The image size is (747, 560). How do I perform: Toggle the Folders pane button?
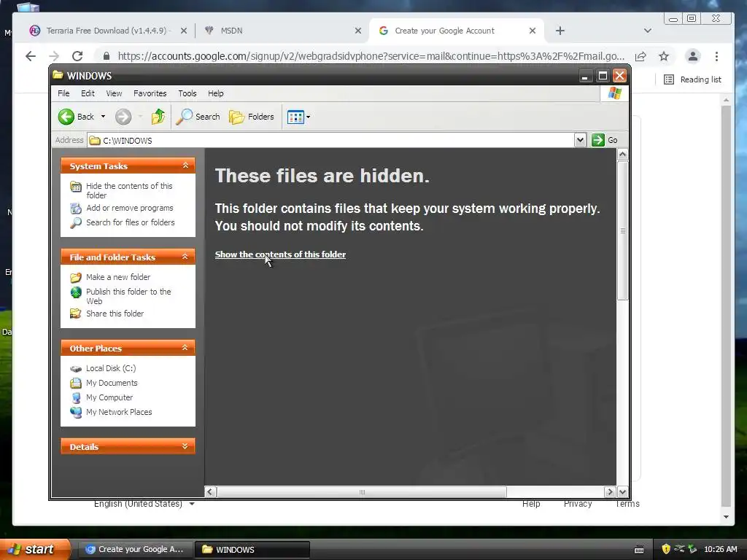[252, 117]
